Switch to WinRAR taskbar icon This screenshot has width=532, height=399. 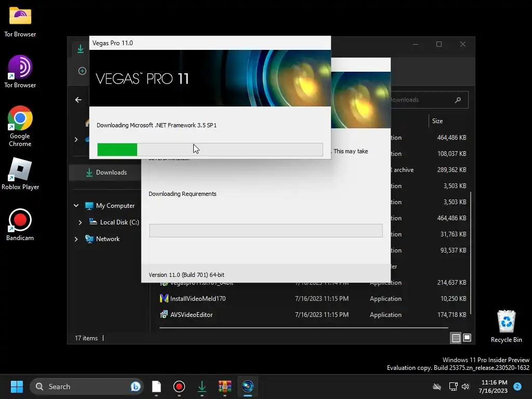coord(224,387)
